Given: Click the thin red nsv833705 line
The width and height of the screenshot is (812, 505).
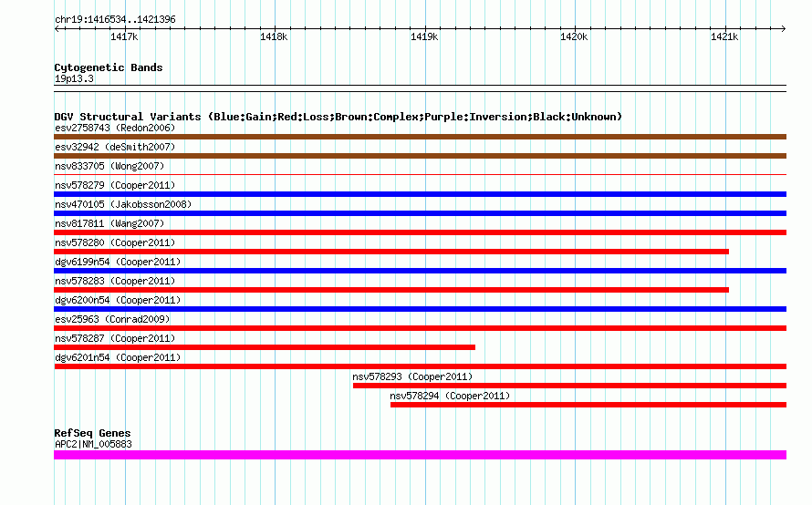Looking at the screenshot, I should (420, 175).
